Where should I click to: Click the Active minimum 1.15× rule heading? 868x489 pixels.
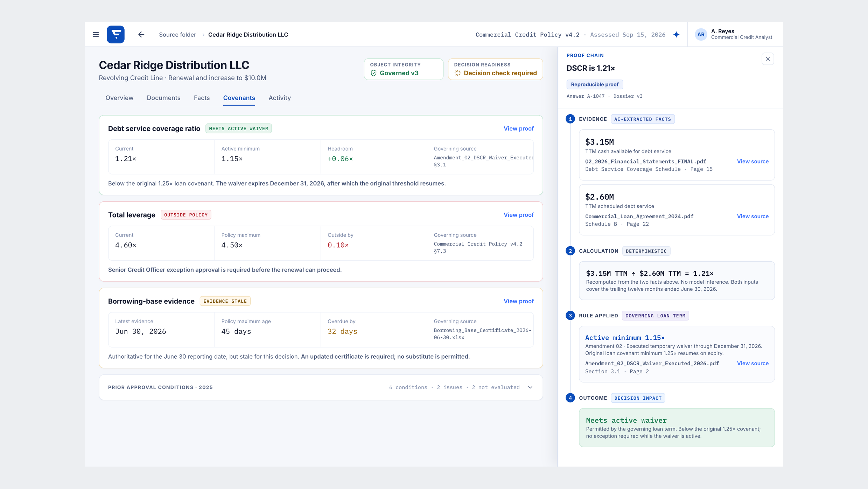pos(625,338)
